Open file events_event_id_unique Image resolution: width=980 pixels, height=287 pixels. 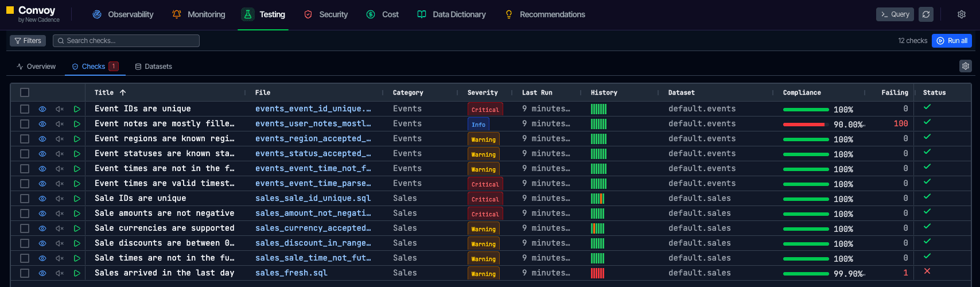point(313,108)
